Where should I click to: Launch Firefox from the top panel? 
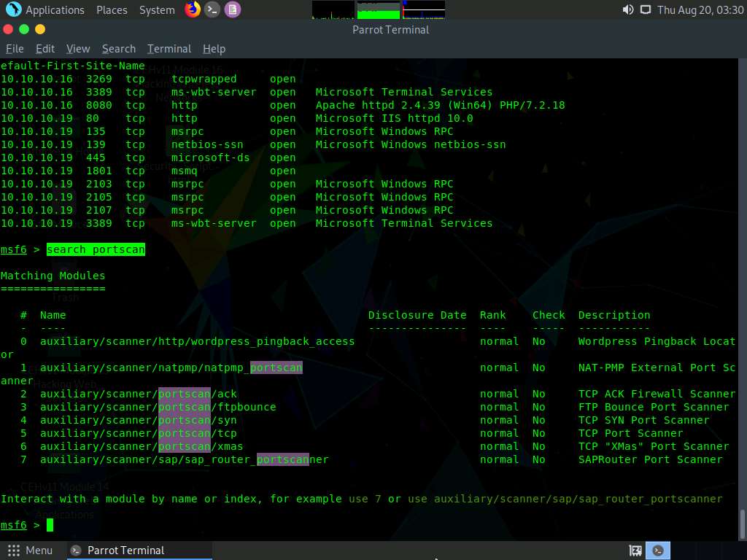193,9
